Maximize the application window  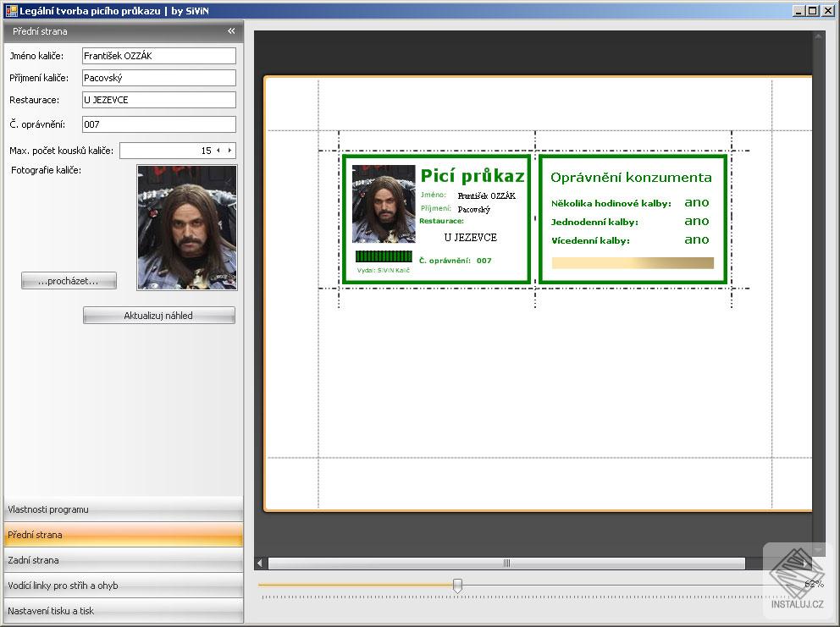click(x=812, y=10)
